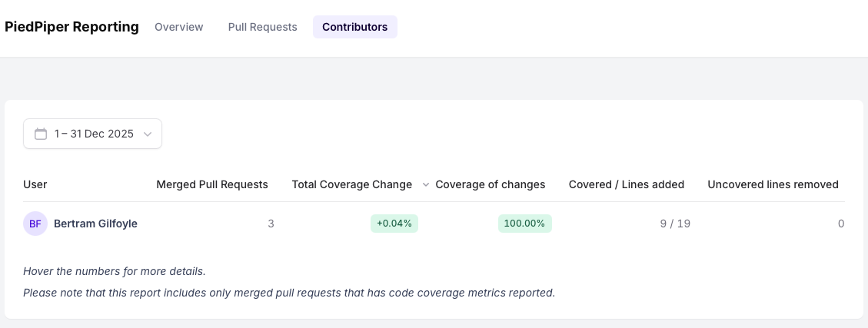
Task: Click the uncovered lines removed value 0
Action: click(840, 224)
